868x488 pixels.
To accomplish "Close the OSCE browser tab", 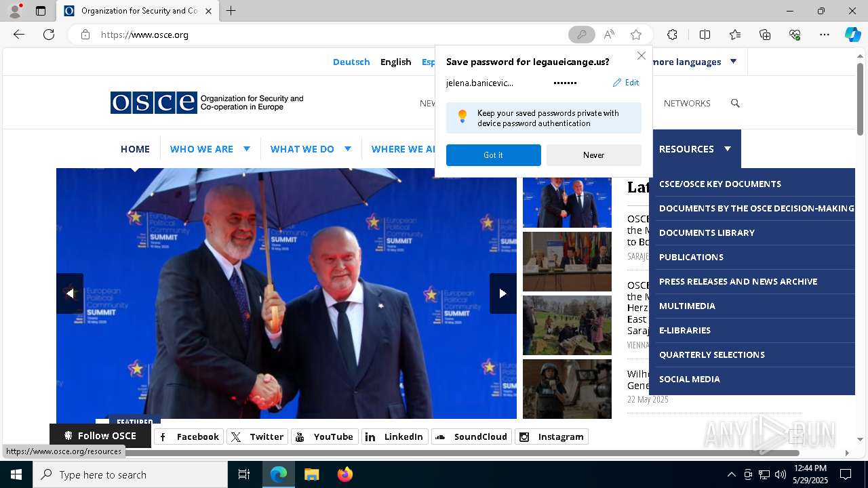I will pyautogui.click(x=208, y=11).
